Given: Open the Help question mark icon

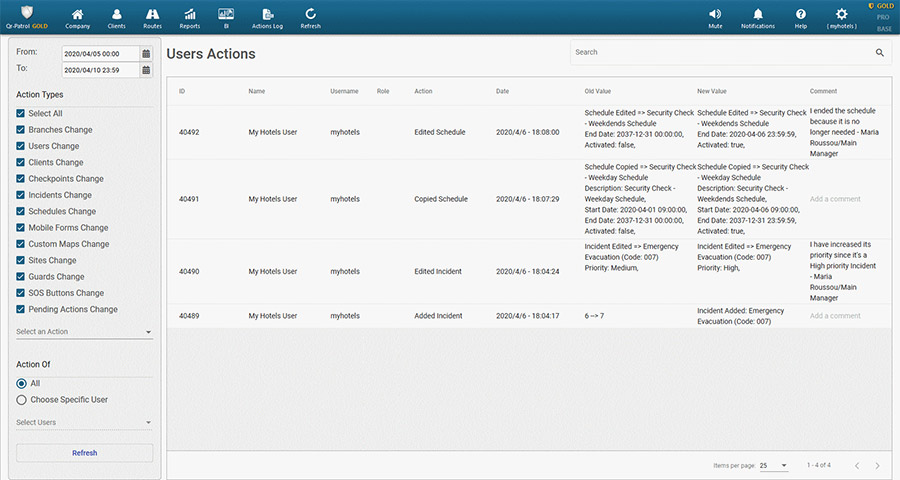Looking at the screenshot, I should [800, 14].
